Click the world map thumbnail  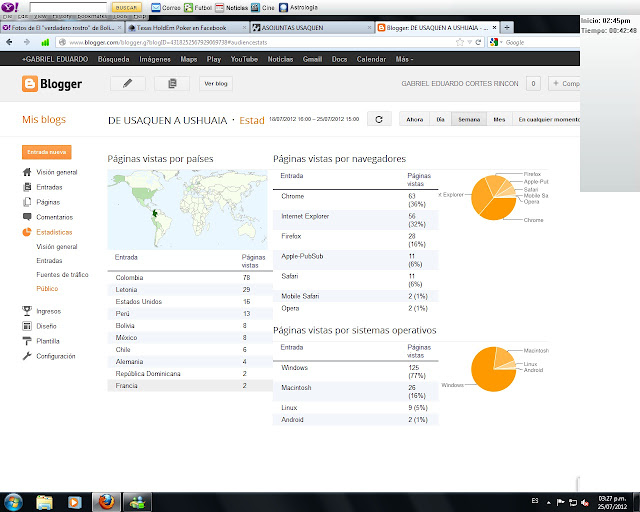[187, 209]
